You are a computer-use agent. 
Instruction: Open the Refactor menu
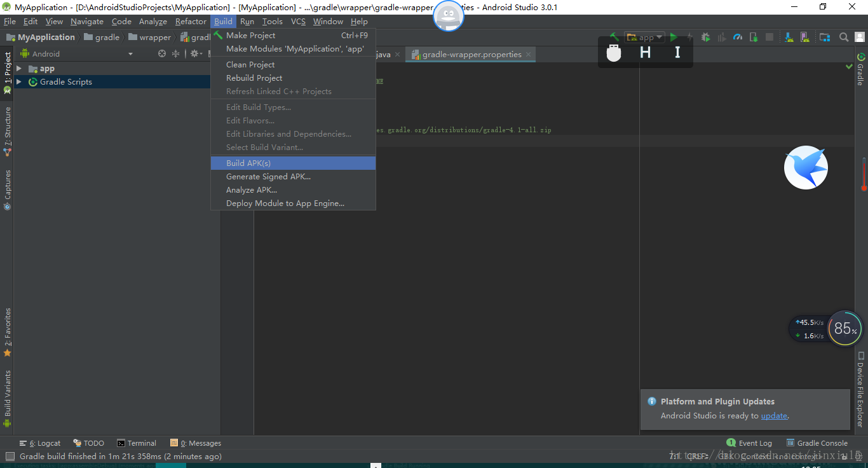[x=191, y=21]
